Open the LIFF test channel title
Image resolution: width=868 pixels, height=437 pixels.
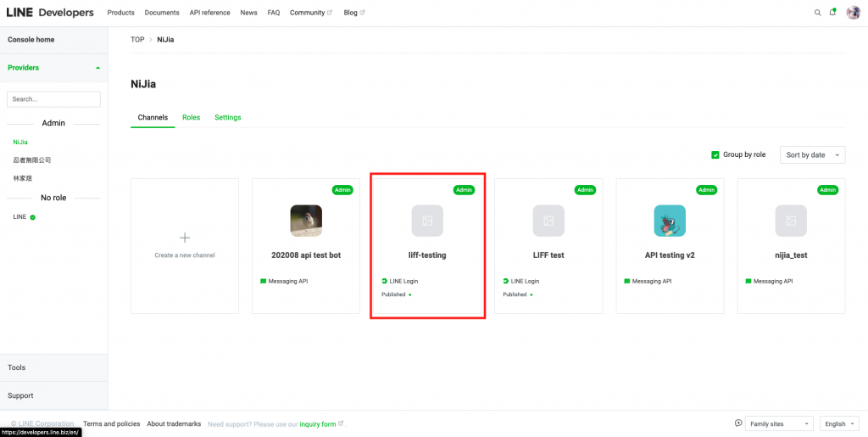[x=548, y=255]
